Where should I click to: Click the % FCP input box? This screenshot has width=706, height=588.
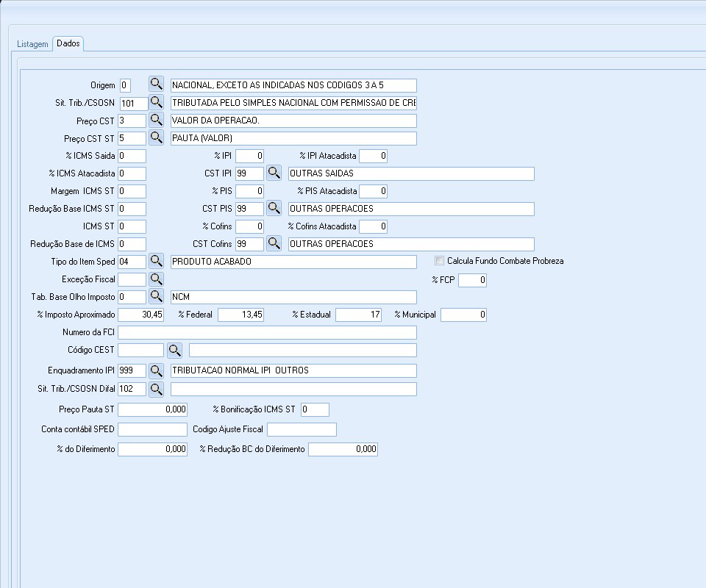click(x=472, y=280)
